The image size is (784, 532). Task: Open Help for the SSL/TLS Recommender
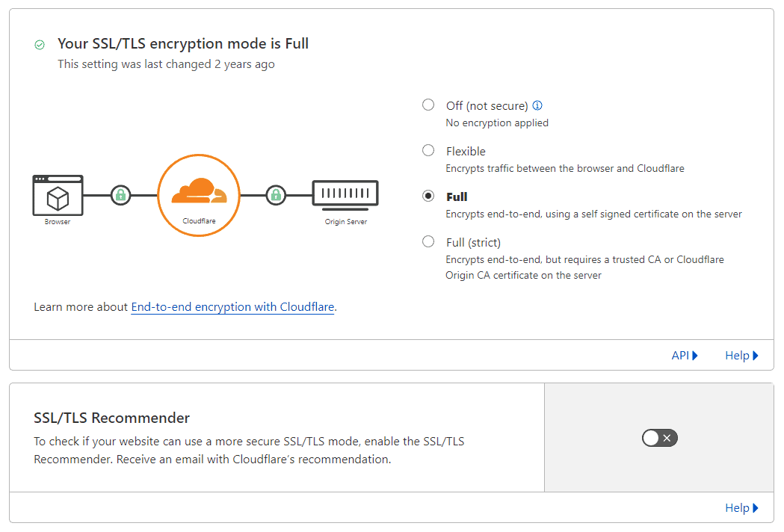click(737, 507)
